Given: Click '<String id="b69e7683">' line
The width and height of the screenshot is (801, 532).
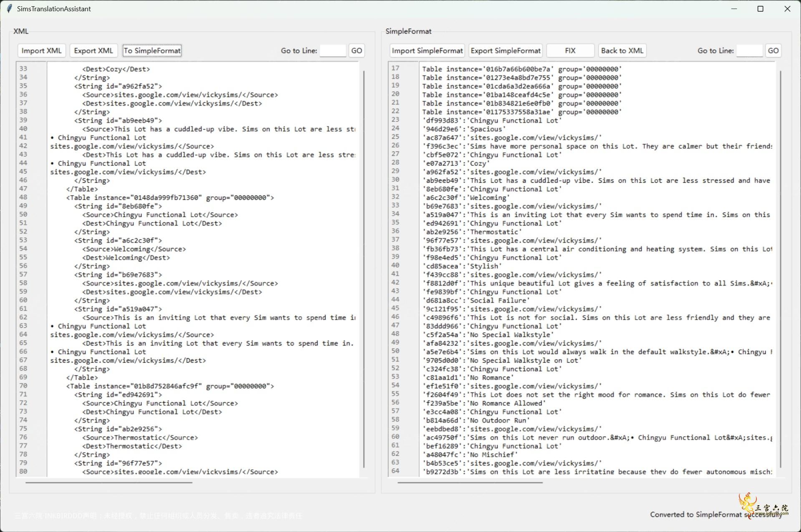Looking at the screenshot, I should [118, 275].
